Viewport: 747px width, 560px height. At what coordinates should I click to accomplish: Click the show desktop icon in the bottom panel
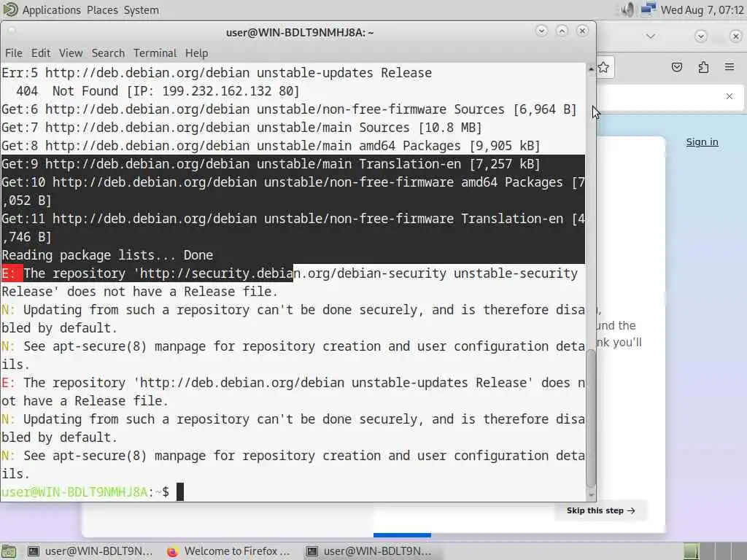point(8,551)
